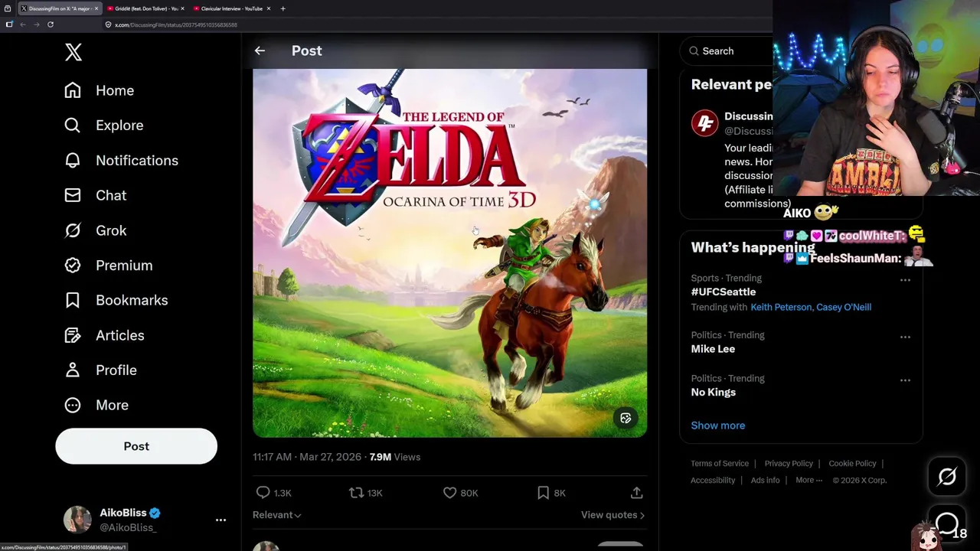
Task: Like the post with 80K heart
Action: (x=450, y=493)
